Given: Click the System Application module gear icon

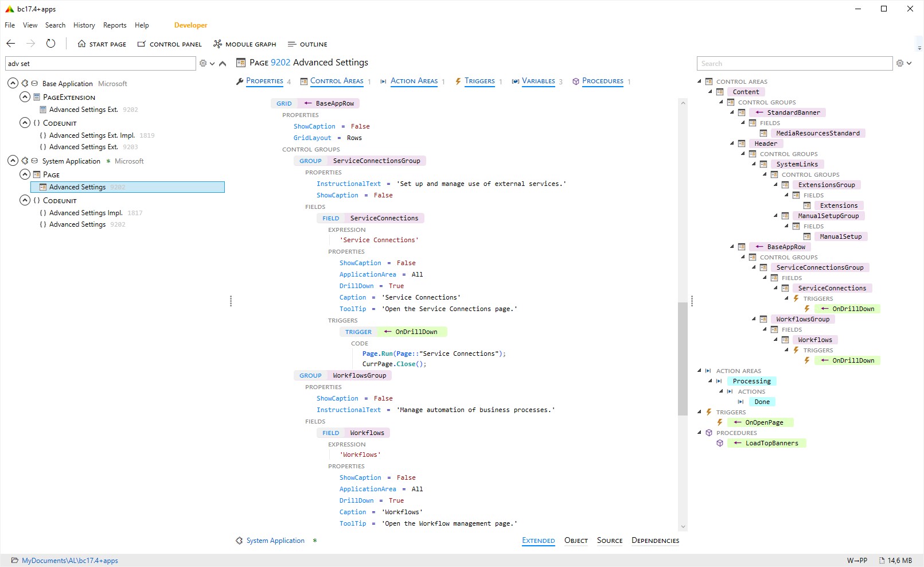Looking at the screenshot, I should click(25, 161).
